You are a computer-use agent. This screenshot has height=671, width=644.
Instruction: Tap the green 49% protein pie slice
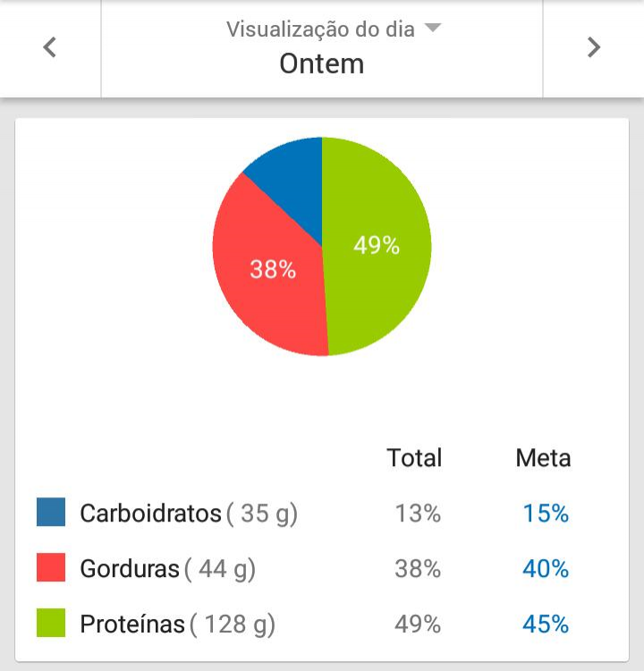(377, 246)
